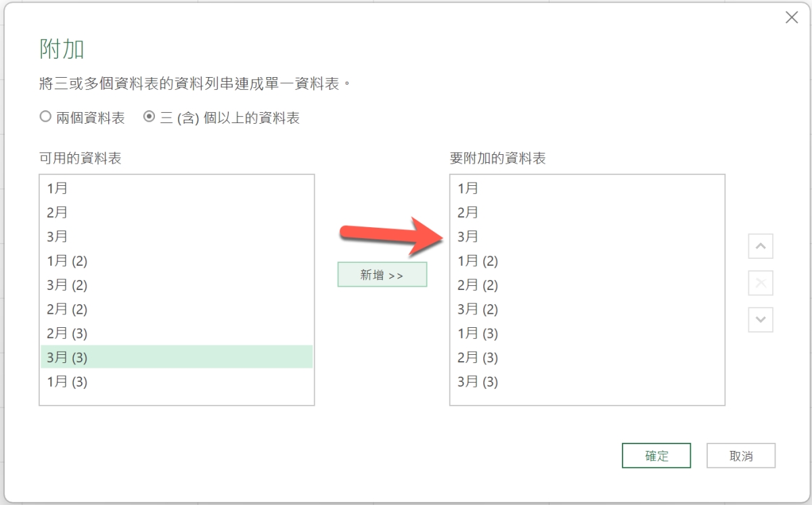Screen dimensions: 812x505
Task: Pick 2月 from the available tables list
Action: pyautogui.click(x=58, y=212)
